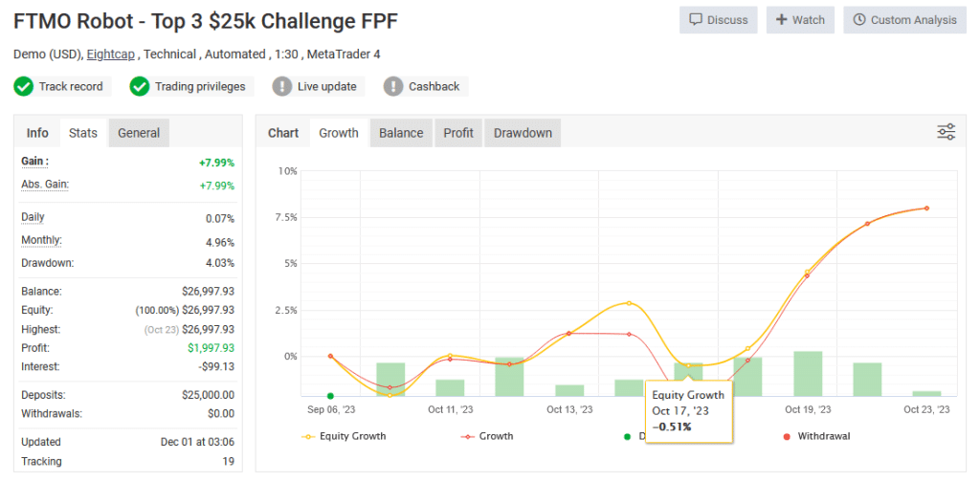Click the Oct 23 growth data point
This screenshot has width=980, height=482.
point(926,208)
